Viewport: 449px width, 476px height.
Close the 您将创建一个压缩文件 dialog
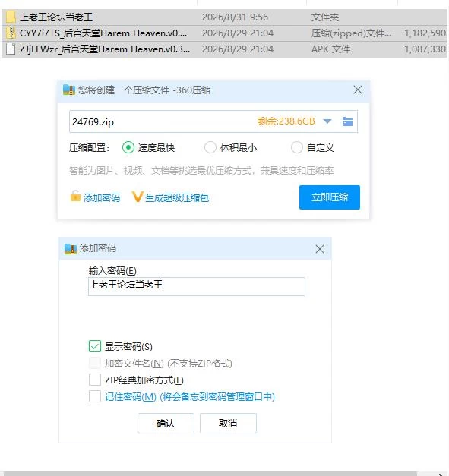[358, 90]
